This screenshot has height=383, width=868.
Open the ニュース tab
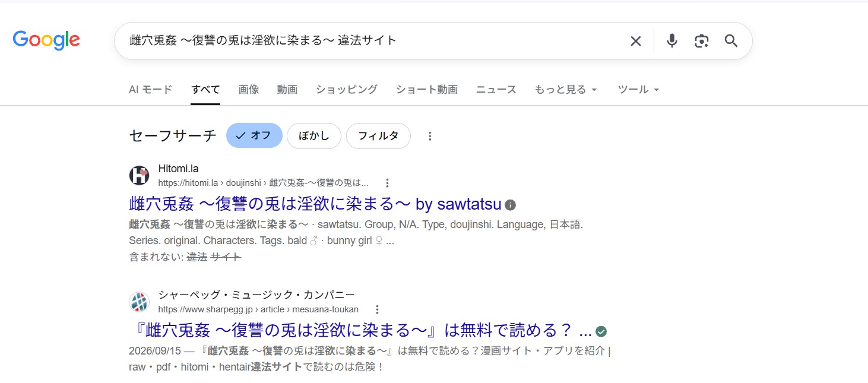(496, 90)
